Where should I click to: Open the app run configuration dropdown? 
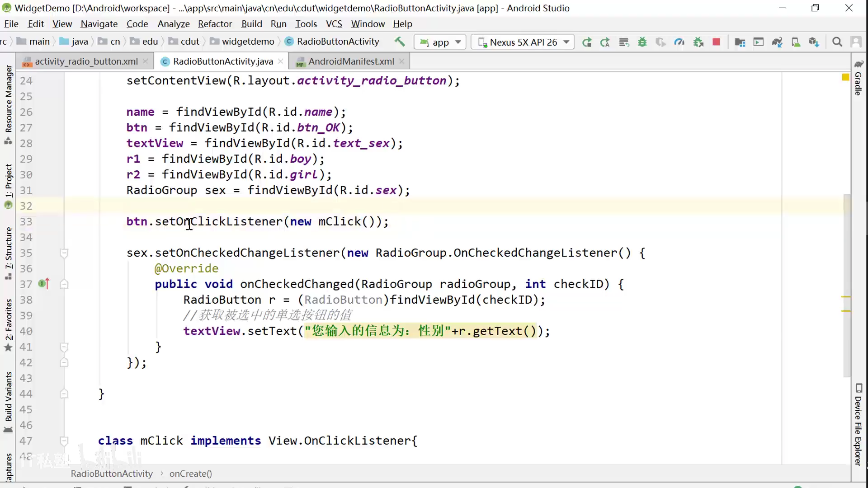click(440, 42)
